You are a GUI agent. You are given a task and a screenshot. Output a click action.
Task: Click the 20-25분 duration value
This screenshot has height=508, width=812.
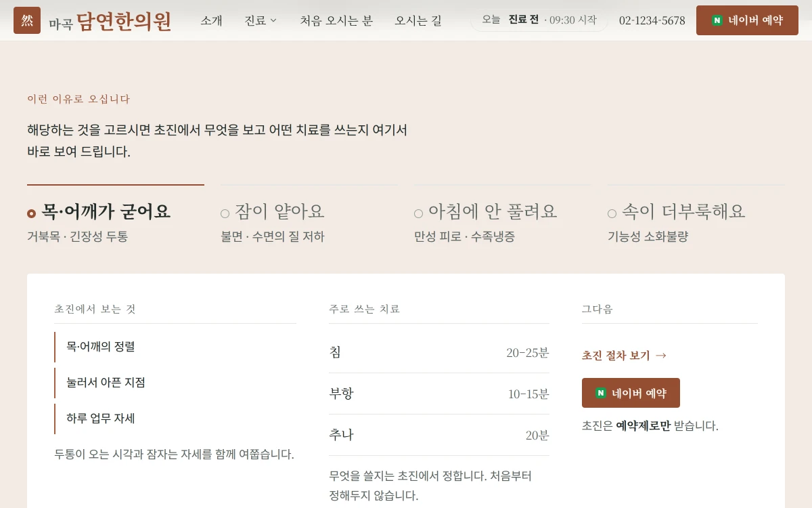[528, 353]
